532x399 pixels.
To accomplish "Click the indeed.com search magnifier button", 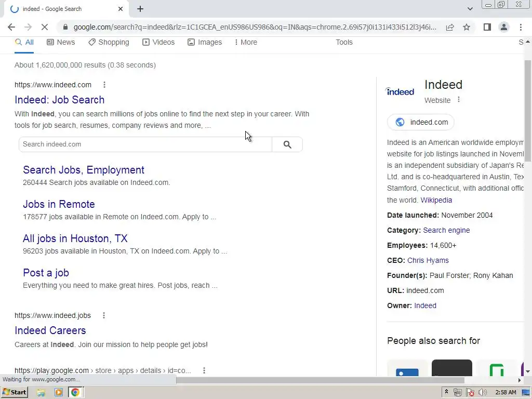I will click(x=287, y=144).
